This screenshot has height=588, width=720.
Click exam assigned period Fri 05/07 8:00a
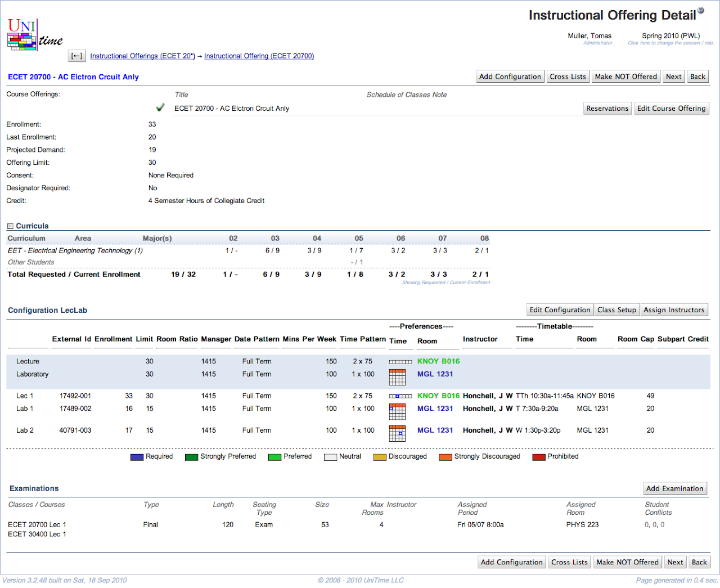pos(480,525)
